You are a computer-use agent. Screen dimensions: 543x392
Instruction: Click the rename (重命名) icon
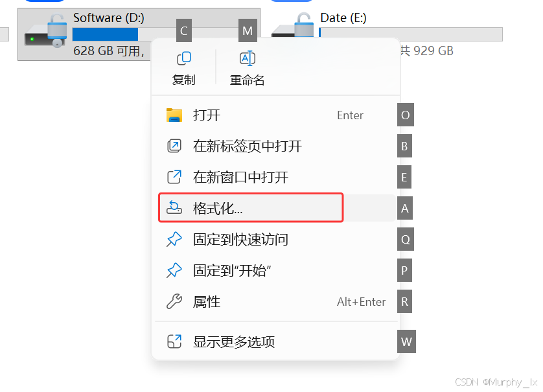click(x=248, y=58)
